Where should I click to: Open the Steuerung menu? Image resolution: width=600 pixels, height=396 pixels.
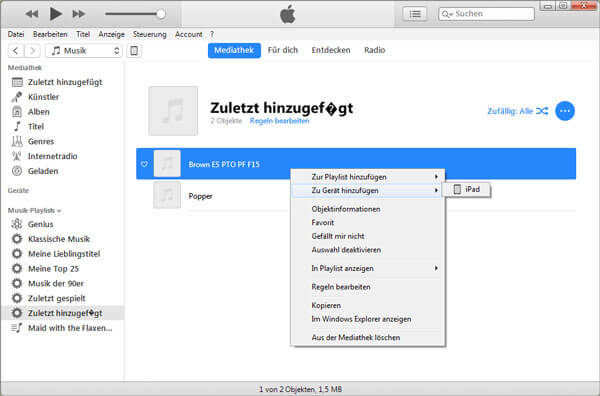pos(150,34)
